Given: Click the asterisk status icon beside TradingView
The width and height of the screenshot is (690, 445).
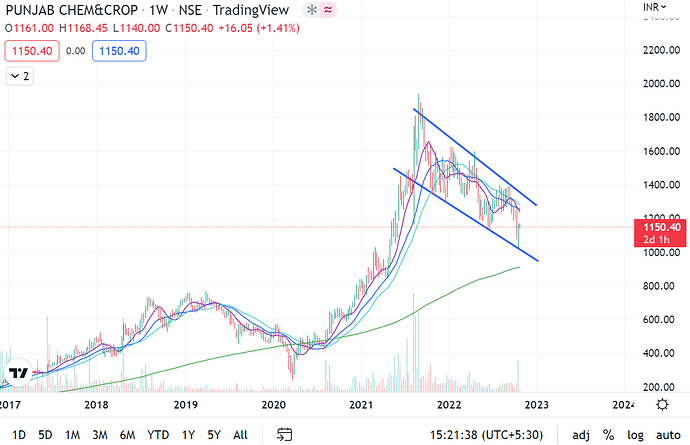Looking at the screenshot, I should click(312, 10).
